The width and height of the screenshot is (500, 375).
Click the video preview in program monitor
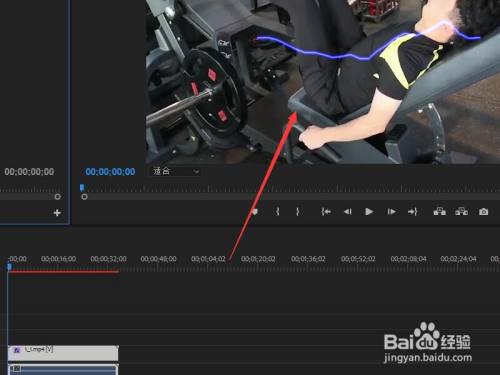(323, 82)
